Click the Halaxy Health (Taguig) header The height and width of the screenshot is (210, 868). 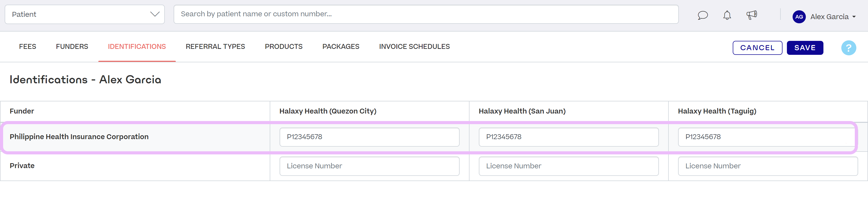pyautogui.click(x=717, y=111)
